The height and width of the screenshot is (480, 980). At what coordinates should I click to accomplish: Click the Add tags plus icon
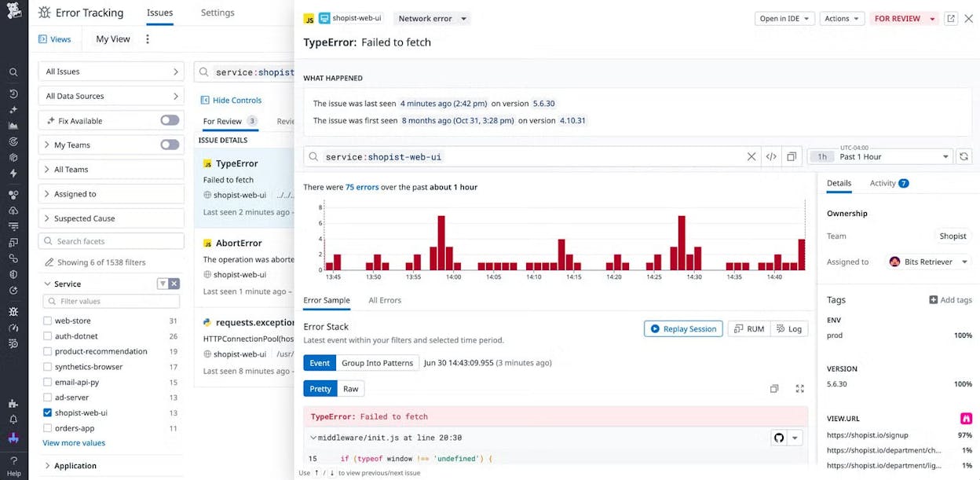pyautogui.click(x=933, y=300)
